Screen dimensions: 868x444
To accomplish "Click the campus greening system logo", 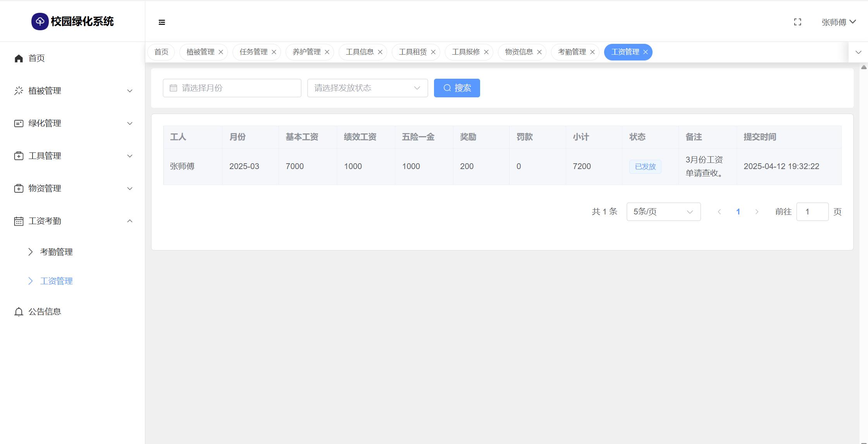I will pyautogui.click(x=40, y=21).
